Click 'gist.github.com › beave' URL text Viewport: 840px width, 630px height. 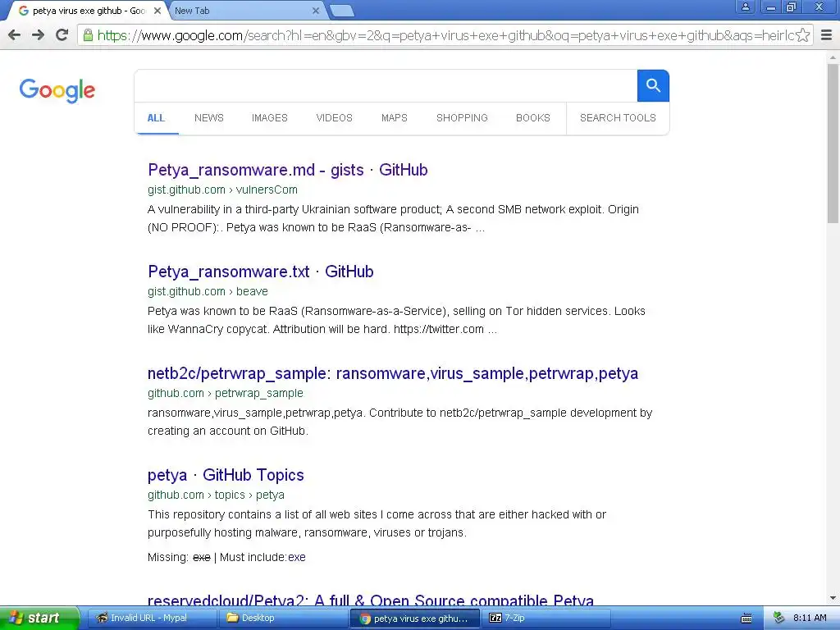(208, 291)
